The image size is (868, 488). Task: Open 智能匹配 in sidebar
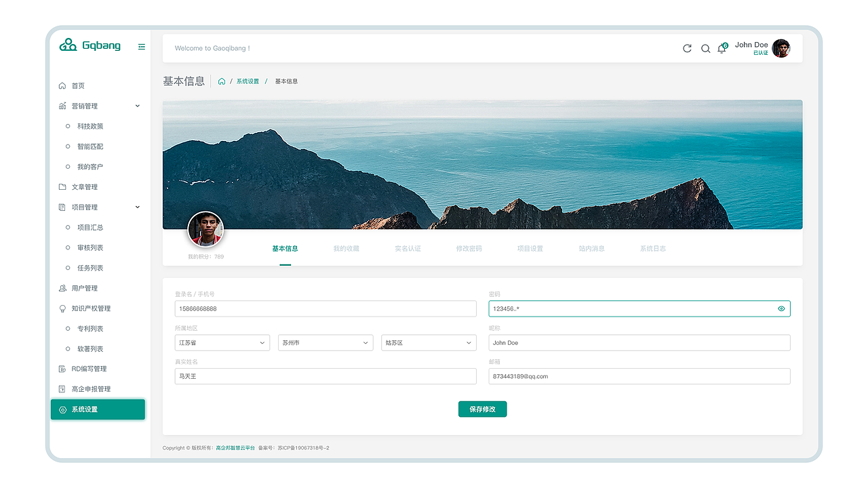(x=90, y=146)
